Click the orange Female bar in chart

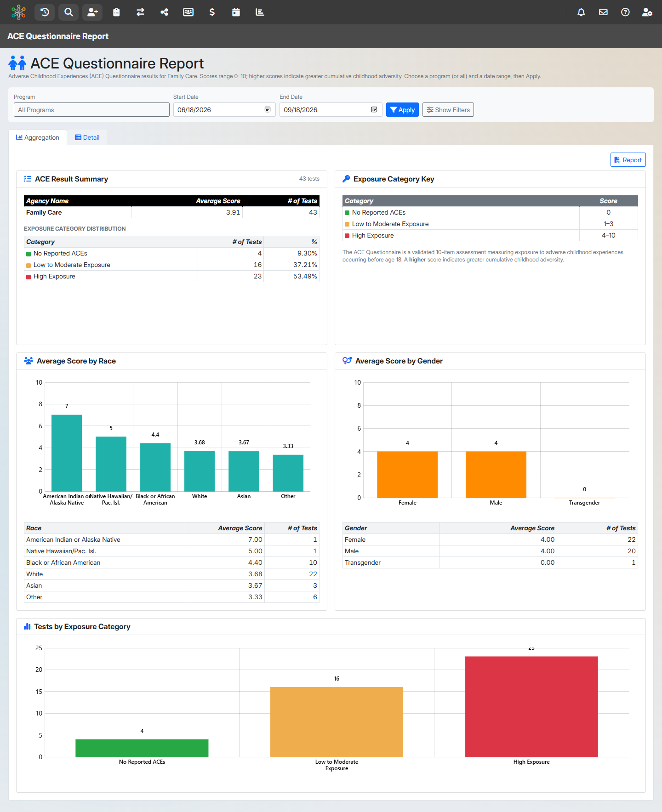[x=407, y=475]
